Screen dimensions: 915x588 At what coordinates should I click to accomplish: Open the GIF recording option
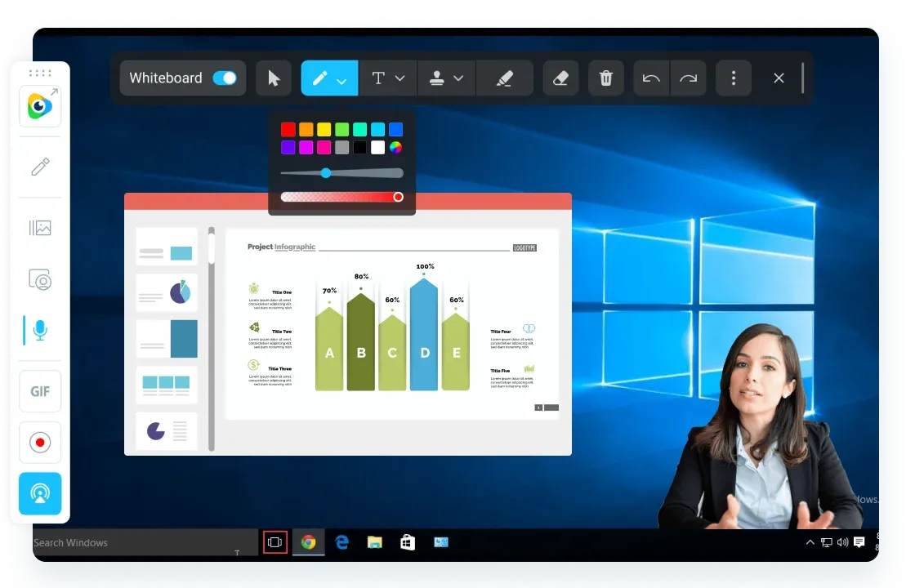40,391
